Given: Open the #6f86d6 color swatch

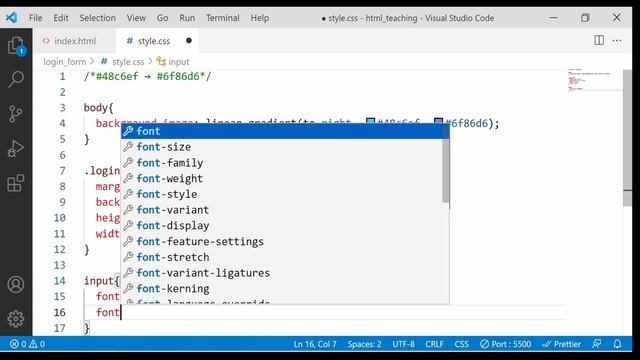Looking at the screenshot, I should point(438,123).
